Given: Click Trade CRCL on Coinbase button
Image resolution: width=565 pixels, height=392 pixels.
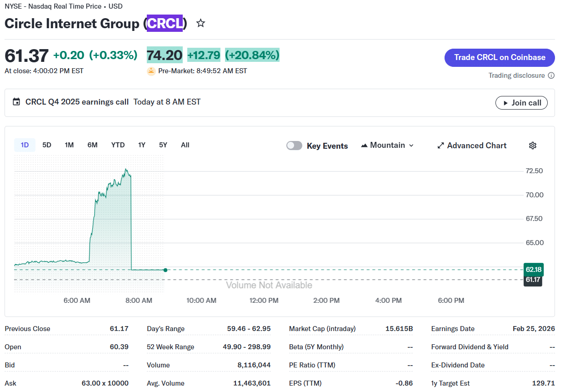Looking at the screenshot, I should coord(500,58).
